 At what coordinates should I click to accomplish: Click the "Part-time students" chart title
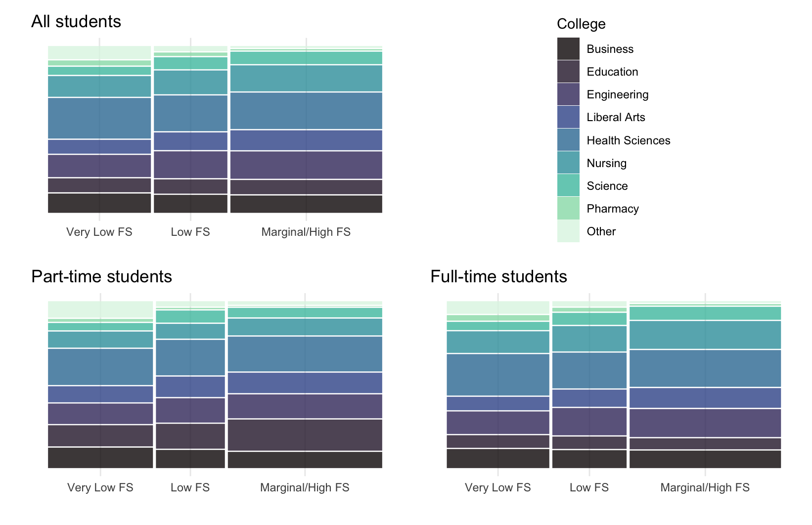pyautogui.click(x=101, y=276)
